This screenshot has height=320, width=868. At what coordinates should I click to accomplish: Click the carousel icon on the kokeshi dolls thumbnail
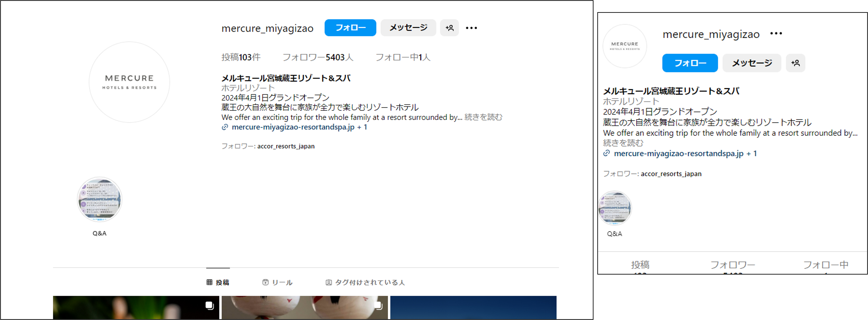pyautogui.click(x=378, y=305)
